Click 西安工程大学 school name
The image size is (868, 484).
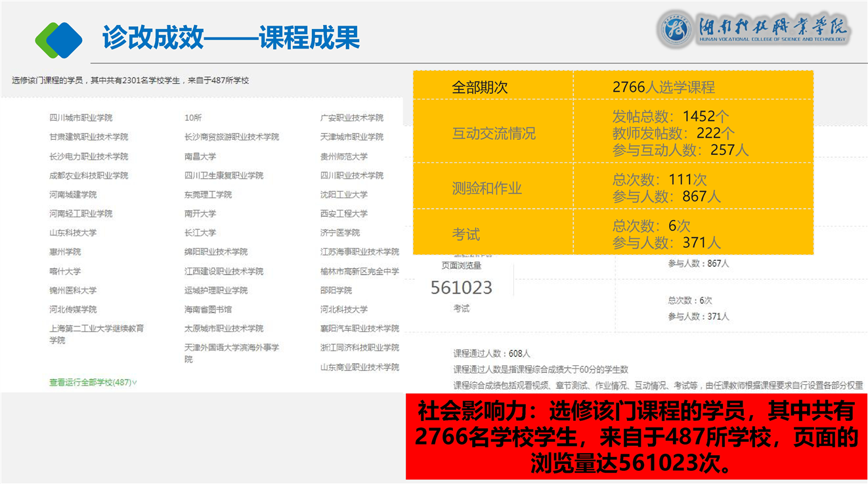344,213
